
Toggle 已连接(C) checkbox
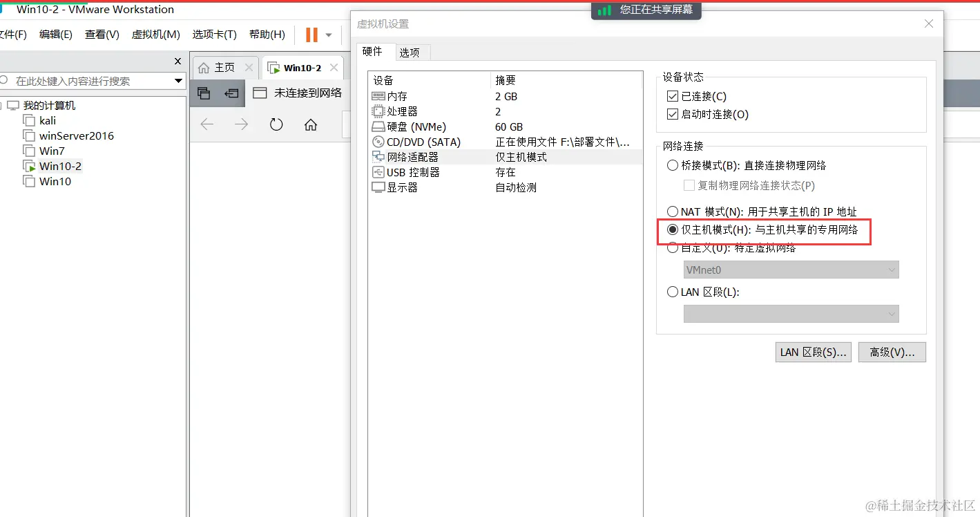pos(673,97)
